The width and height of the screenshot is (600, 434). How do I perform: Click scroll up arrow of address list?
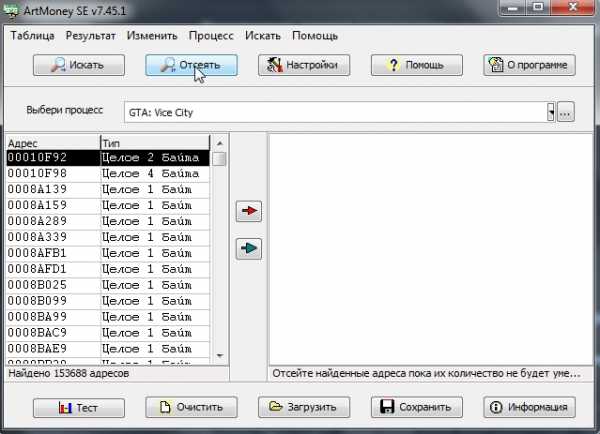220,143
